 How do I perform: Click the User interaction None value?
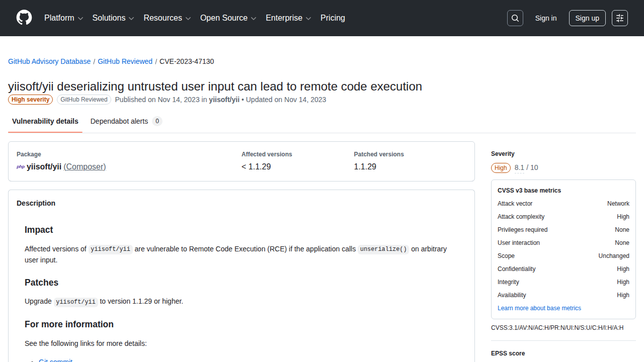pos(622,243)
